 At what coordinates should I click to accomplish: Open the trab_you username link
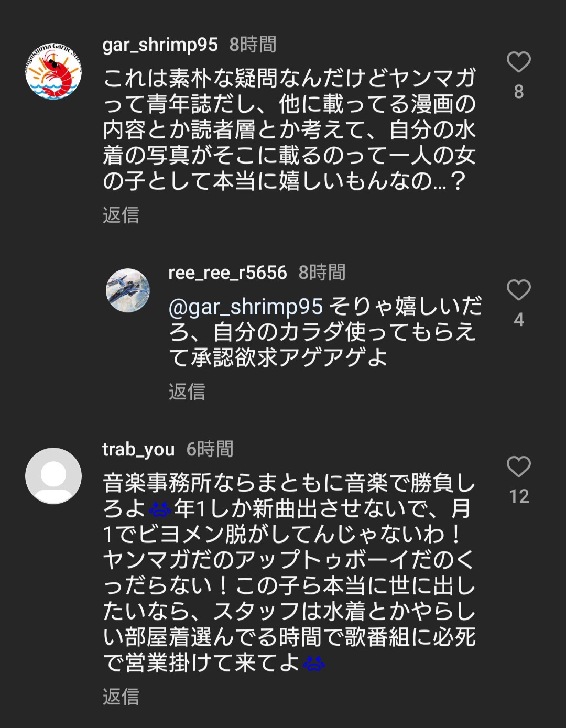coord(138,450)
